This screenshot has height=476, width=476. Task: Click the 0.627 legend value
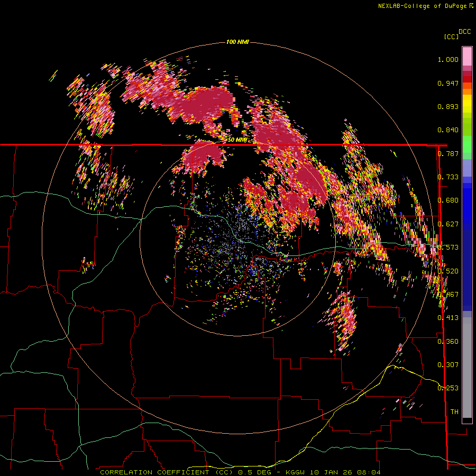tap(448, 224)
